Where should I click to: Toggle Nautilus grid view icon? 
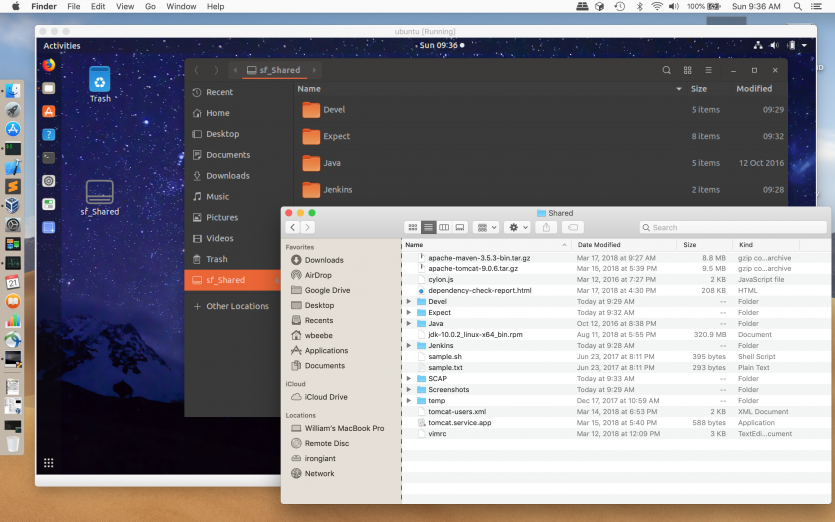tap(688, 70)
